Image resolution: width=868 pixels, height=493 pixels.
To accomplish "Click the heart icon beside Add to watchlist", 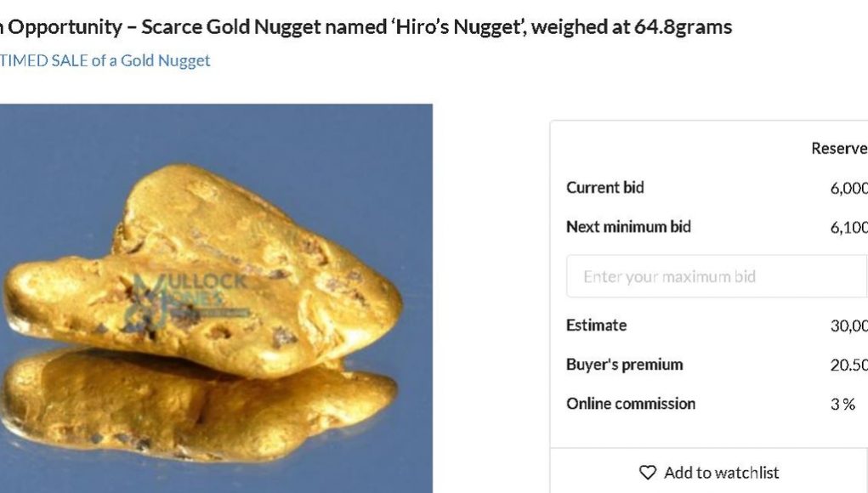I will (648, 473).
